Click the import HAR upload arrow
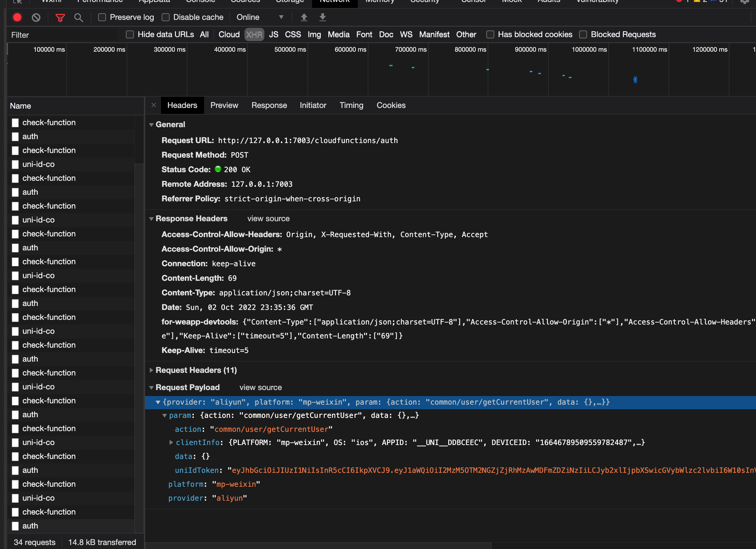This screenshot has width=756, height=549. tap(304, 17)
